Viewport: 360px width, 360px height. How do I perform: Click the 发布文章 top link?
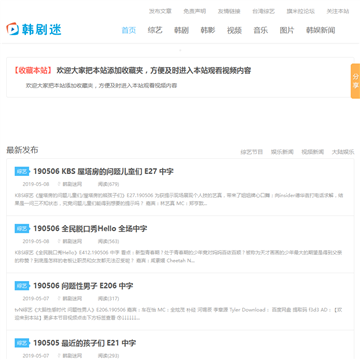click(x=160, y=11)
